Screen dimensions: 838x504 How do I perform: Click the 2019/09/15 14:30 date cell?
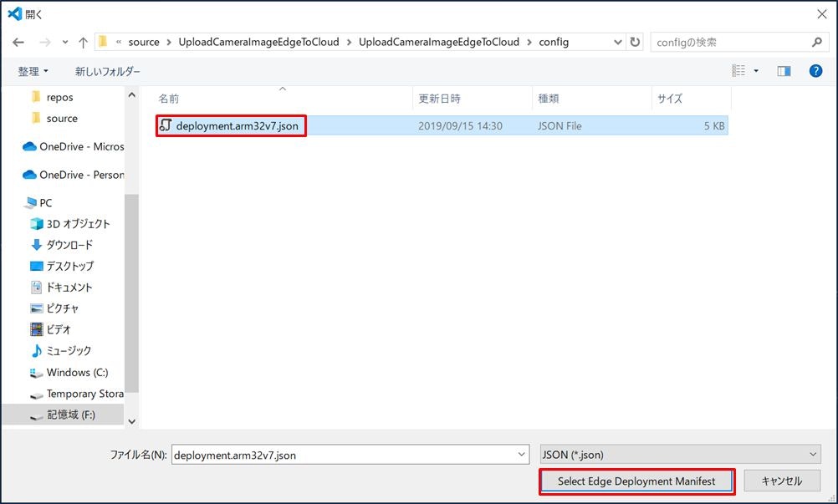tap(460, 126)
